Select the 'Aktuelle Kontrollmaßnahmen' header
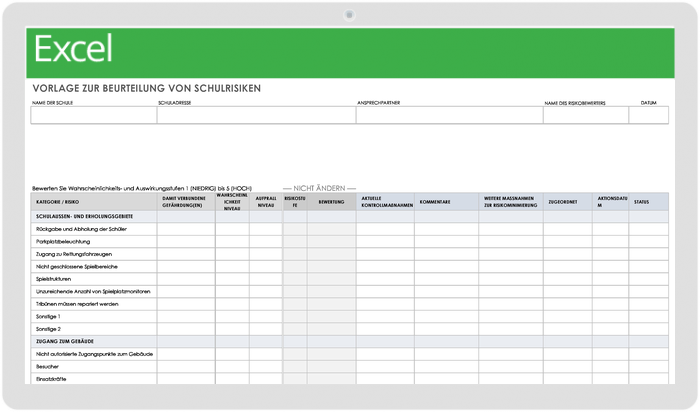 click(385, 202)
